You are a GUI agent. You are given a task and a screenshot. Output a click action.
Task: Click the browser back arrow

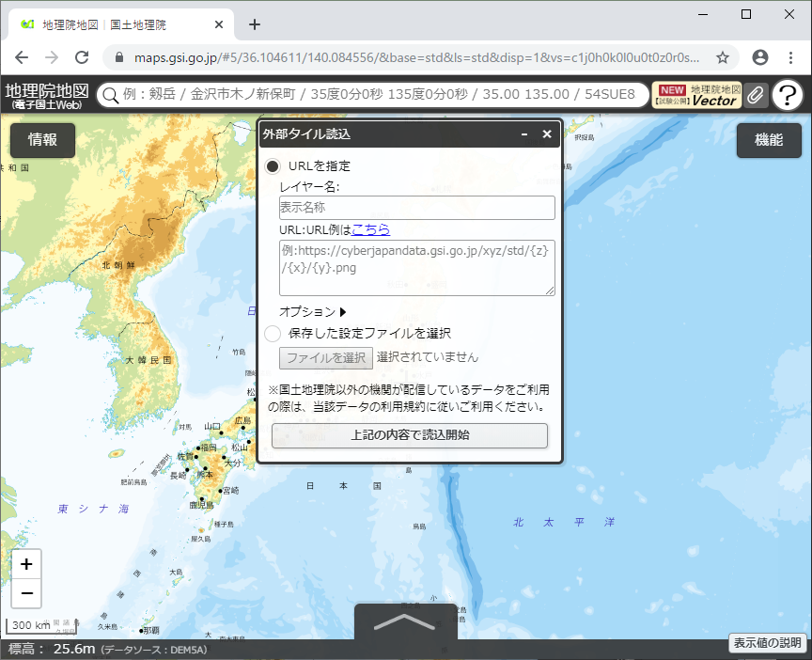pyautogui.click(x=22, y=57)
